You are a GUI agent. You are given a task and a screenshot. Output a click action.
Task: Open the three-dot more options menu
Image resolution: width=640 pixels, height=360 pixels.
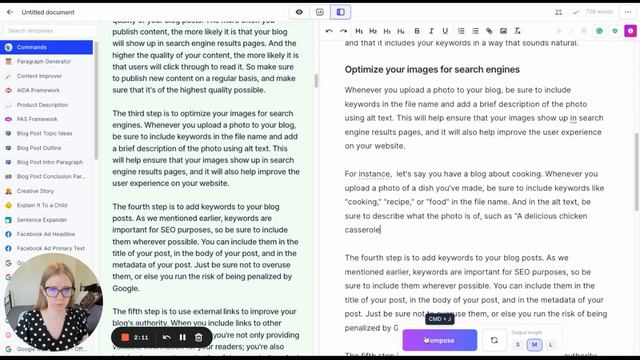pos(628,12)
